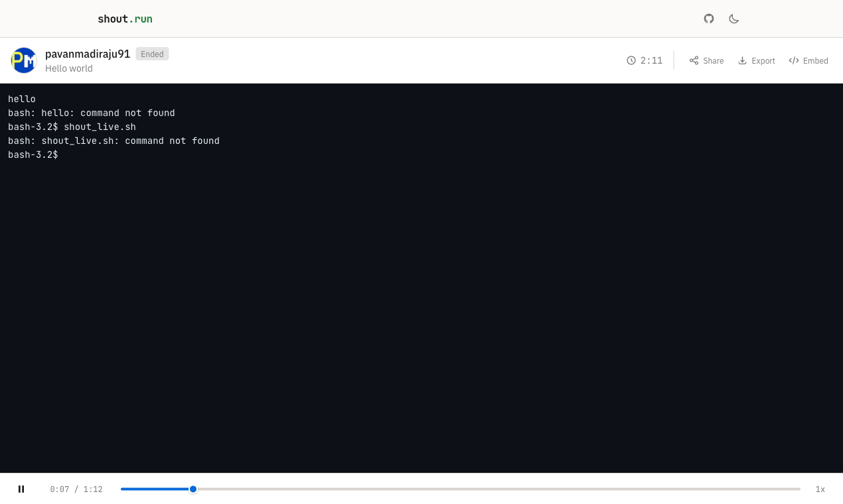Click the 0:07 / 1:12 time display
This screenshot has height=504, width=843.
(x=76, y=489)
